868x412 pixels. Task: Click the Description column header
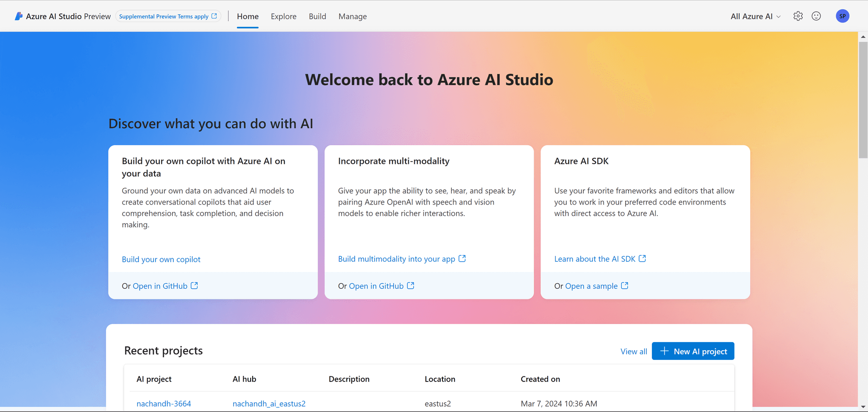(349, 379)
